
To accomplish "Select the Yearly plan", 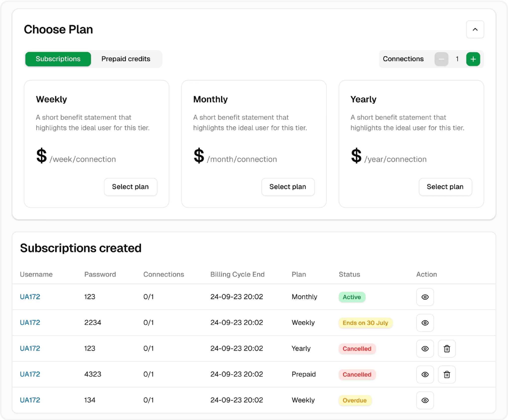I will coord(445,187).
